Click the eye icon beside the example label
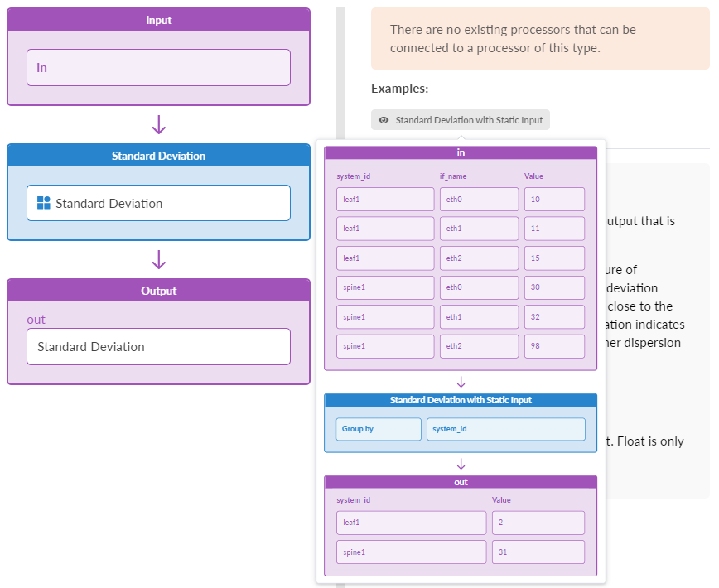Image resolution: width=719 pixels, height=588 pixels. click(384, 120)
